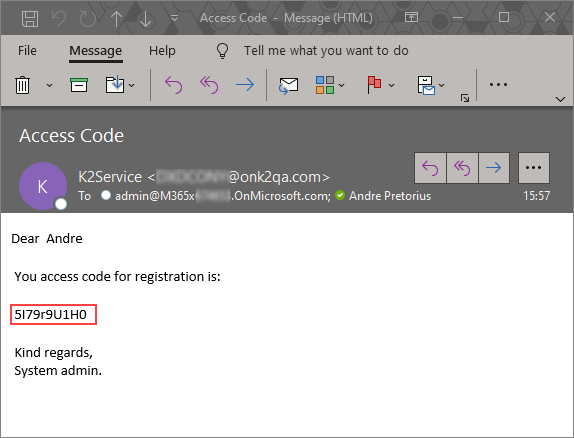Open Ribbon Display Options in the title bar
This screenshot has width=574, height=438.
[x=411, y=17]
